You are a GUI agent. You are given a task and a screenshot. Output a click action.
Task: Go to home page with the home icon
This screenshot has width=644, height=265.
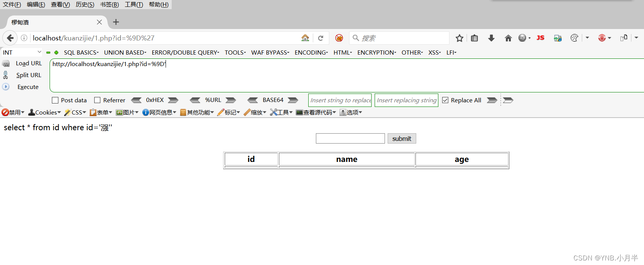(508, 38)
